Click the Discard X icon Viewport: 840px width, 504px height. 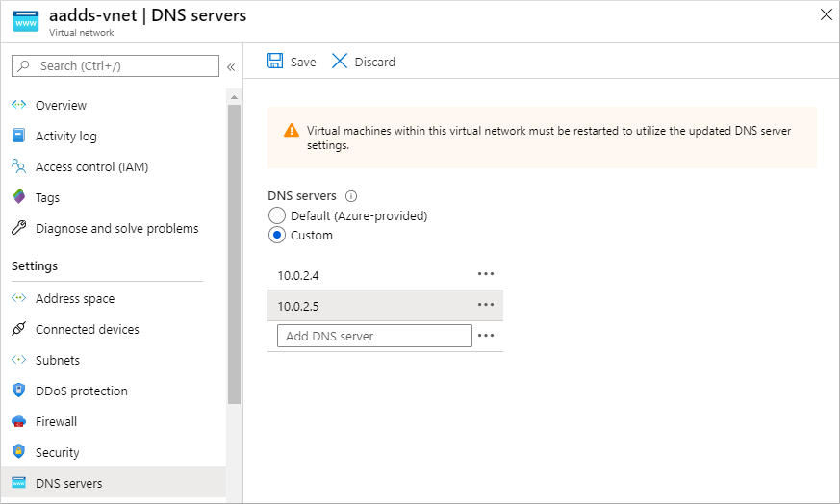340,62
